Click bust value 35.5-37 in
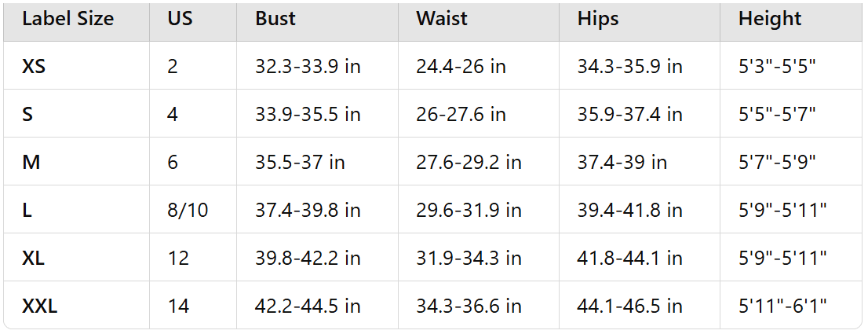 pos(300,163)
